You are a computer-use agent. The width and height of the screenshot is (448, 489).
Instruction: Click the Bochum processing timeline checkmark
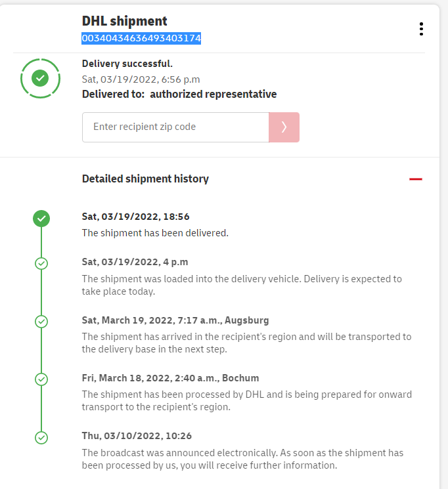(x=41, y=379)
